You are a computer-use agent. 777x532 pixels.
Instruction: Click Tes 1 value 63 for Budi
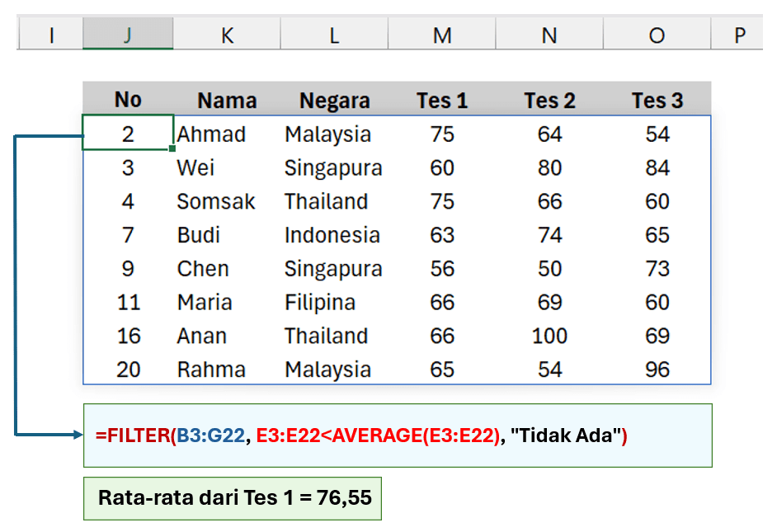[442, 235]
